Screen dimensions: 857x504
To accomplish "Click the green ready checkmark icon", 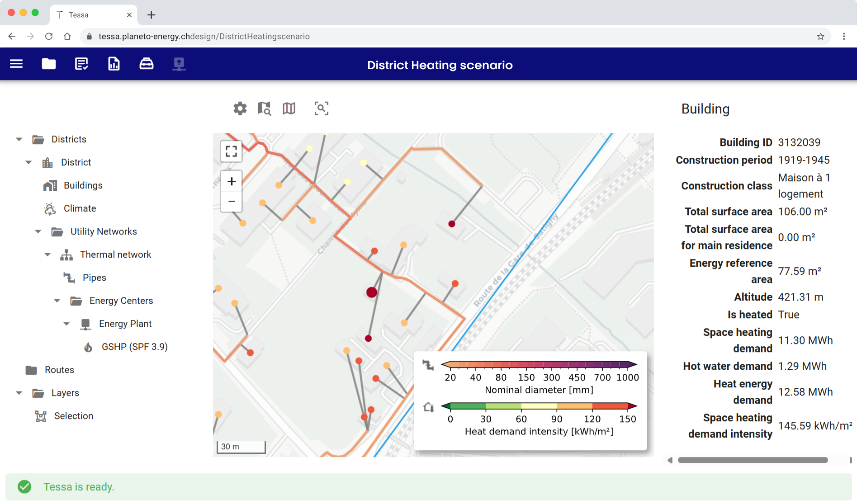I will (24, 487).
